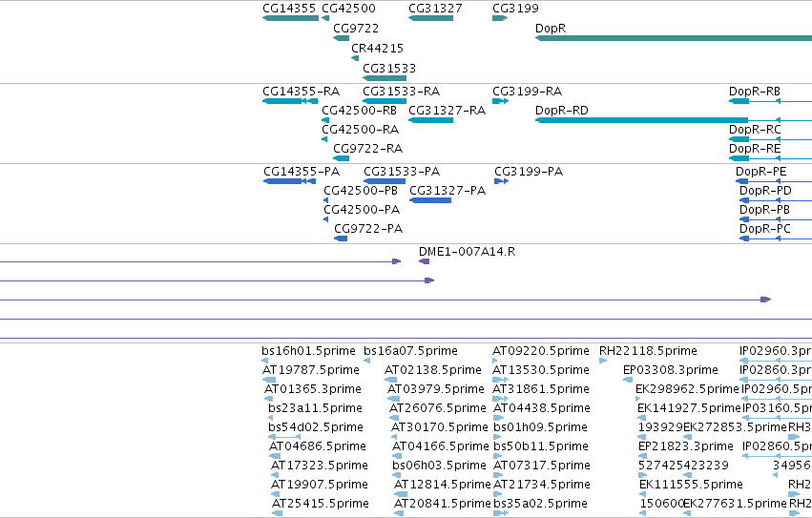
Task: Select the EP03308.3prime EST label
Action: pos(670,370)
